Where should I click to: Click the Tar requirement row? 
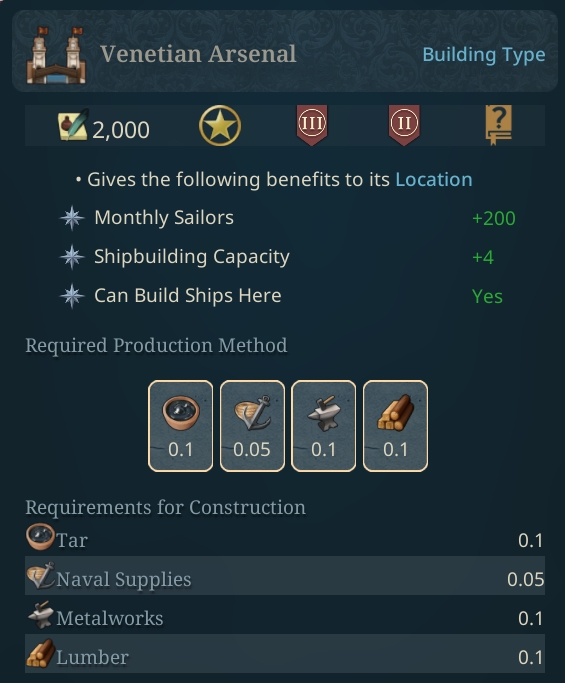pos(285,540)
